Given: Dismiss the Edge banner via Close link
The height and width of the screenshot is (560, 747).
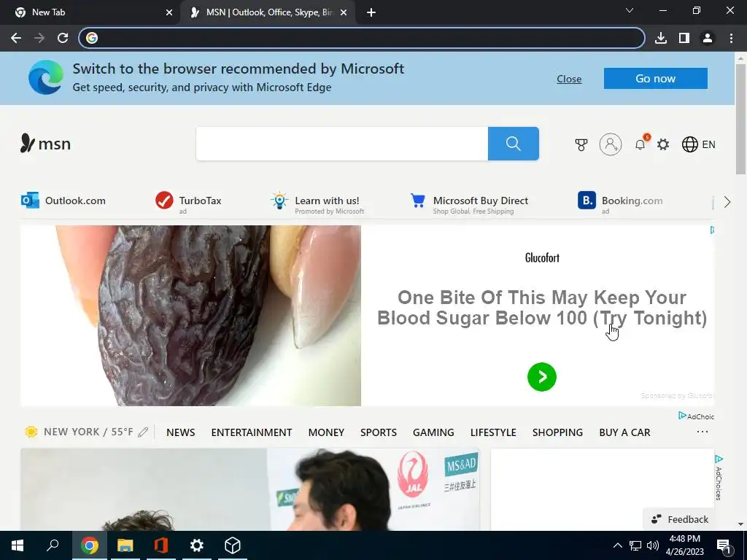Looking at the screenshot, I should (569, 79).
